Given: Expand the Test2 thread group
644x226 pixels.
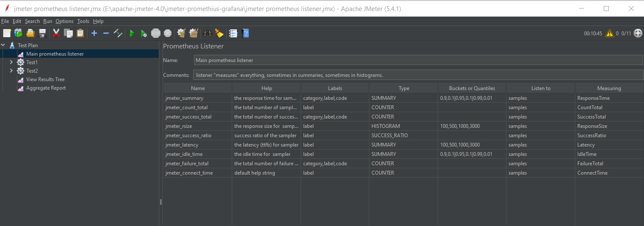Looking at the screenshot, I should coord(11,71).
